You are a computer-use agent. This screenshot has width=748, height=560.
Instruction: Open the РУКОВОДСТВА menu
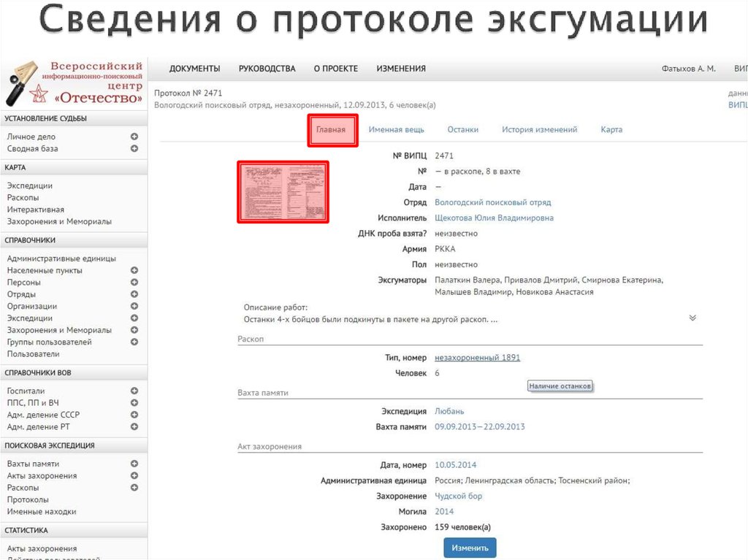pos(267,68)
